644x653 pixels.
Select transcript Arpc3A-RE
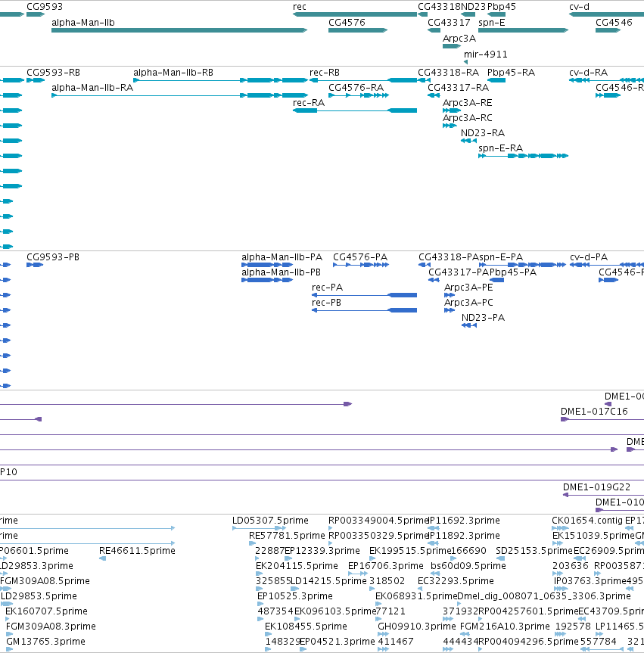tap(468, 102)
